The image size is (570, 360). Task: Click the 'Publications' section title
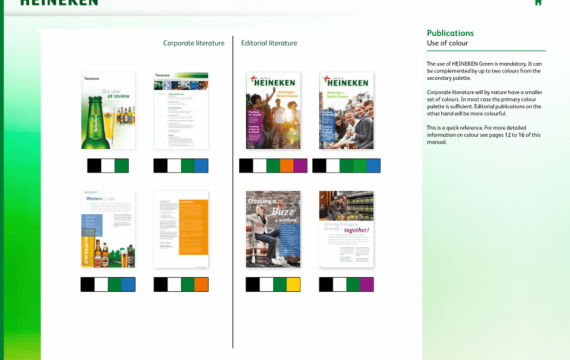point(450,33)
